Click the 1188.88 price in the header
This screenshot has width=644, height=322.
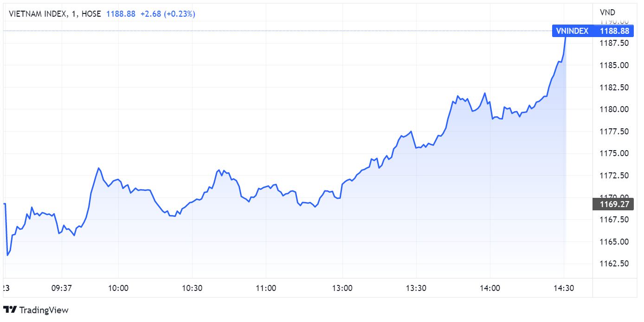pos(121,14)
